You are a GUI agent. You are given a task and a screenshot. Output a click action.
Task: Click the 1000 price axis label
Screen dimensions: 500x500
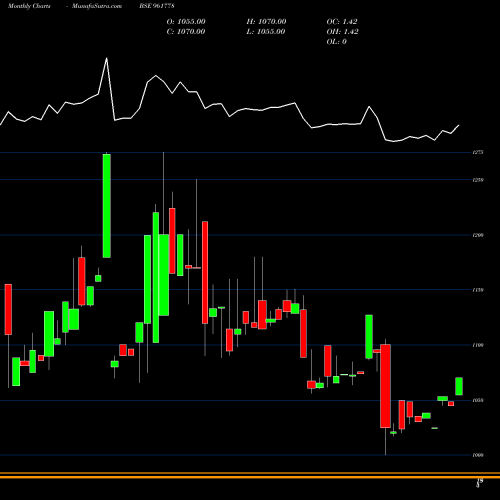point(478,455)
